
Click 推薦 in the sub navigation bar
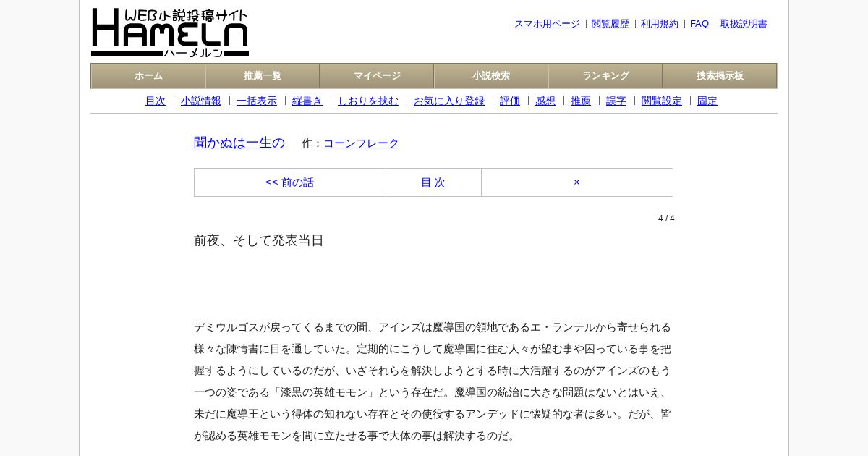tap(581, 101)
